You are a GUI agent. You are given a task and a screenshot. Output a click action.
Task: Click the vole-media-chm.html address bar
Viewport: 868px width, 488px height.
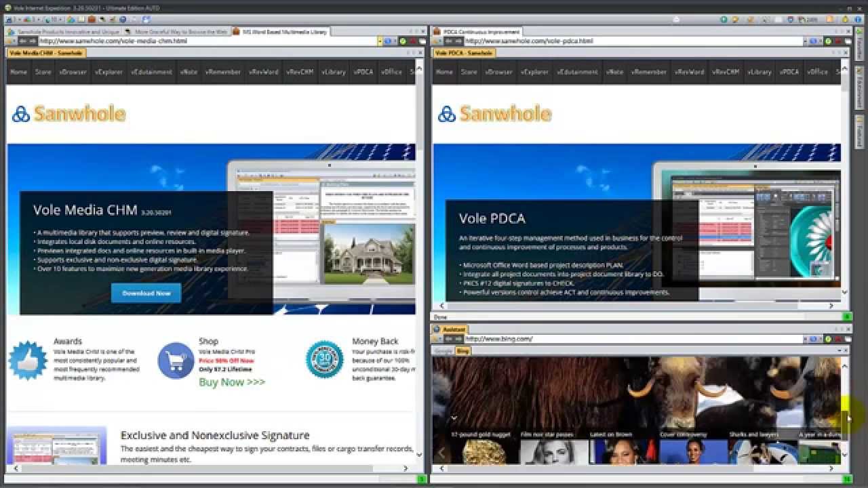208,41
